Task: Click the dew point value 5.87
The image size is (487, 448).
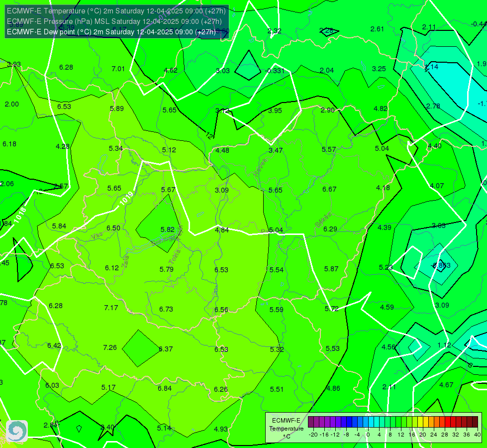Action: click(331, 269)
